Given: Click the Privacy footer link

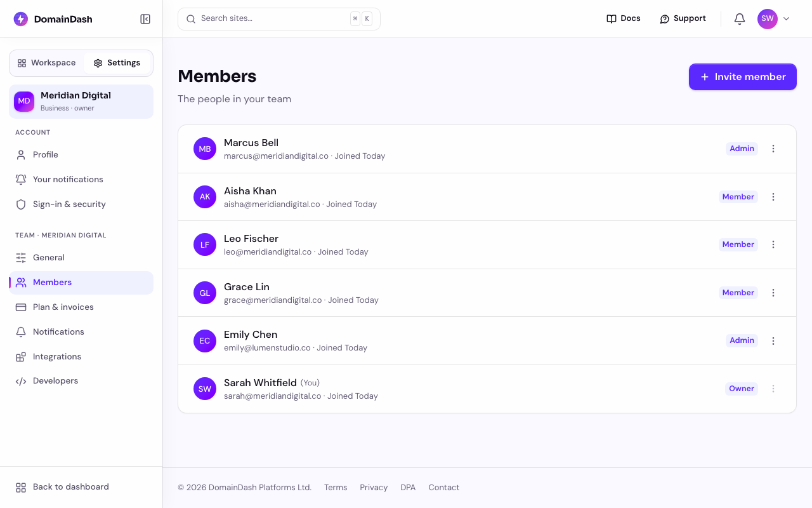Looking at the screenshot, I should [x=374, y=488].
